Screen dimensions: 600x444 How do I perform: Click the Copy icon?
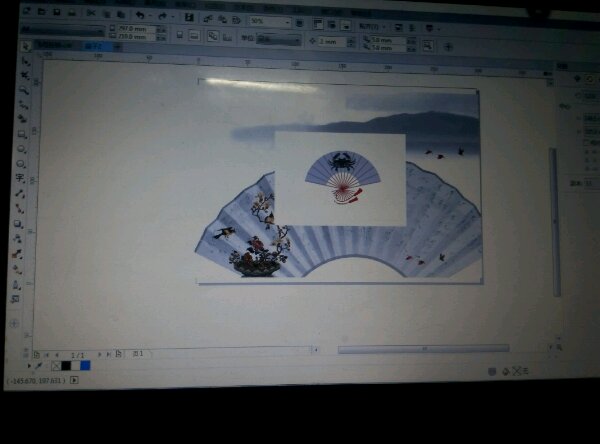pos(107,14)
